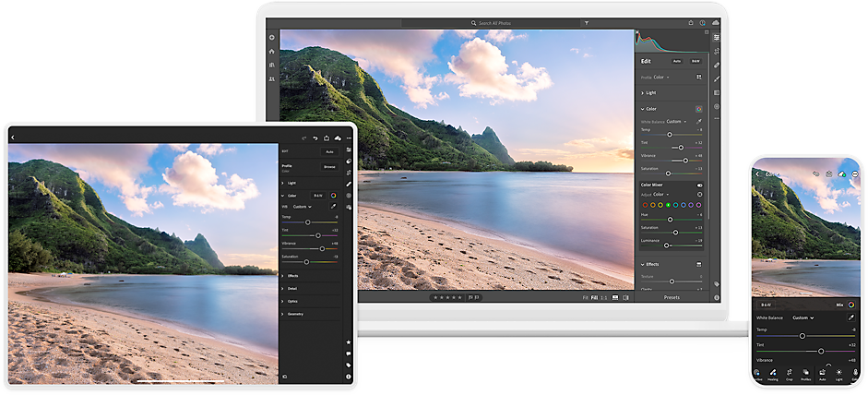This screenshot has height=395, width=868.
Task: Select Profiles in phone bottom bar
Action: pyautogui.click(x=805, y=374)
